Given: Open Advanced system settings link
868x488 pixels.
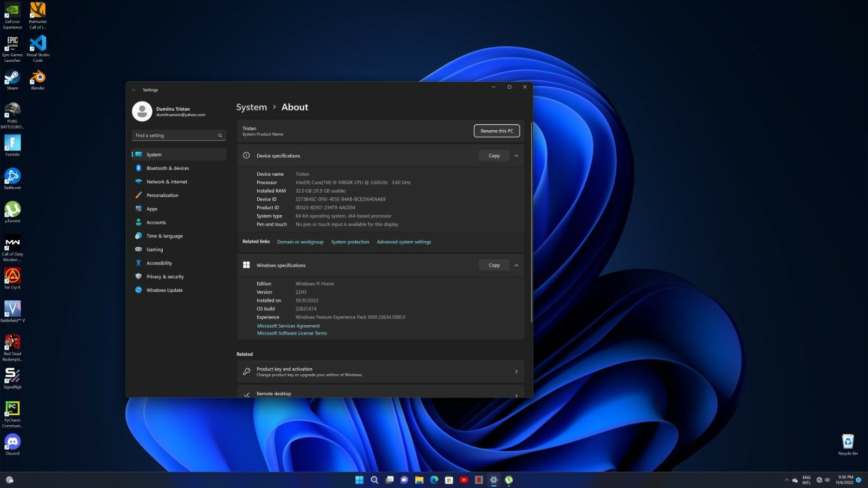Looking at the screenshot, I should pos(404,242).
